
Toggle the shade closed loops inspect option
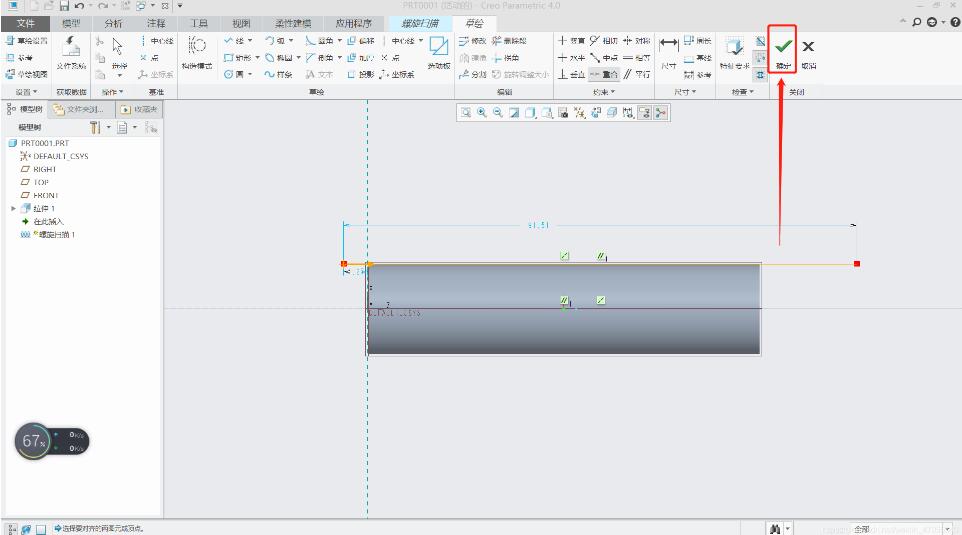tap(760, 42)
